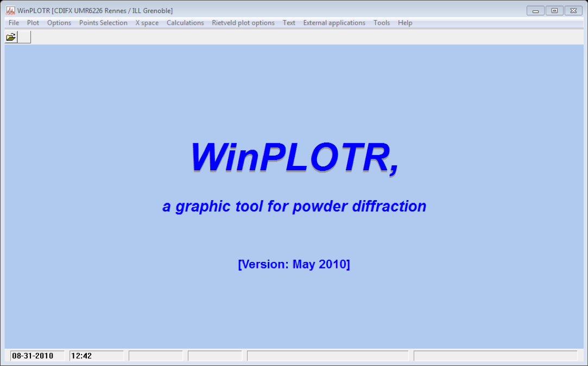588x366 pixels.
Task: Click the open file folder icon
Action: pyautogui.click(x=11, y=37)
